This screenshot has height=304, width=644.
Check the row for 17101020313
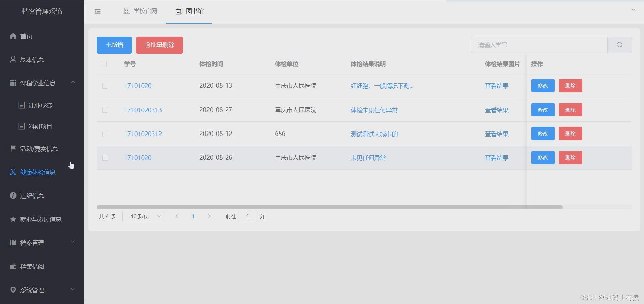pyautogui.click(x=105, y=110)
